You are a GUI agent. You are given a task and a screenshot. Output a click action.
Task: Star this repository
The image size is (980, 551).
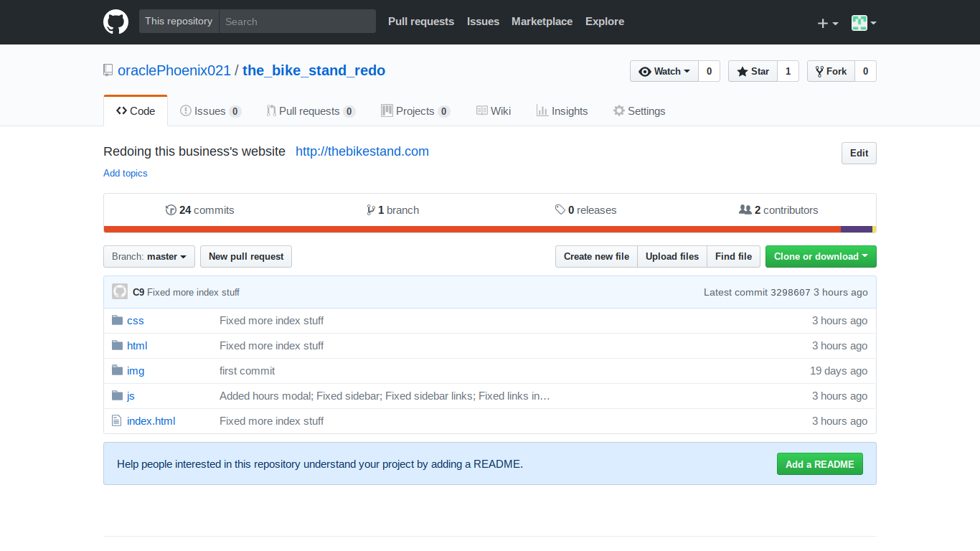click(x=753, y=71)
